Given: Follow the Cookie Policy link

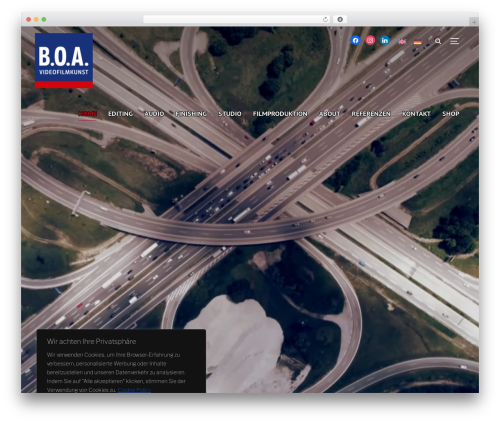Looking at the screenshot, I should point(134,390).
